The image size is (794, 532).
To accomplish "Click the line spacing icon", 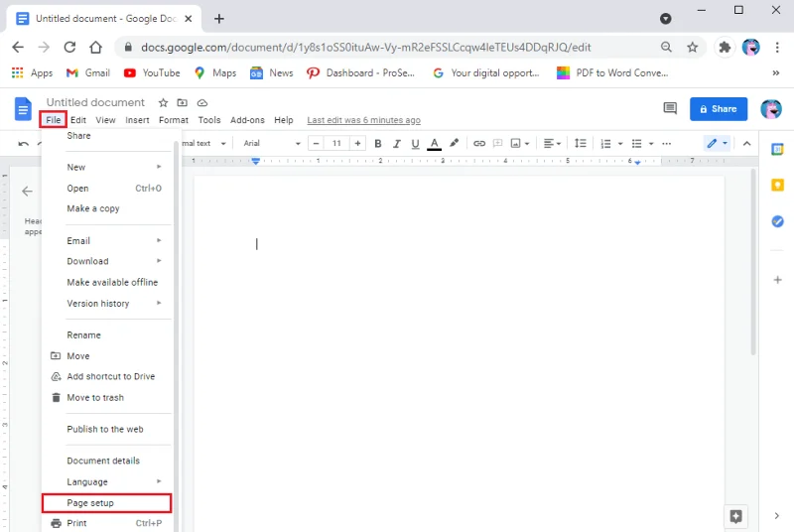I will coord(581,144).
